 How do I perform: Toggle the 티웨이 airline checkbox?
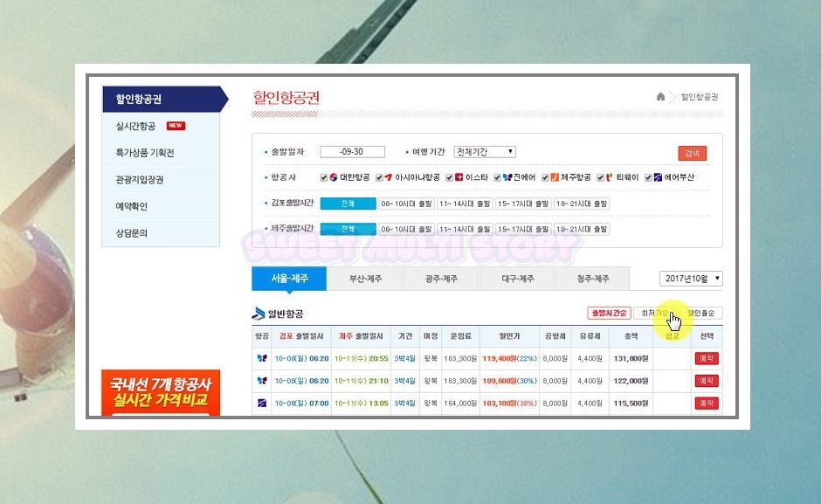(x=601, y=178)
